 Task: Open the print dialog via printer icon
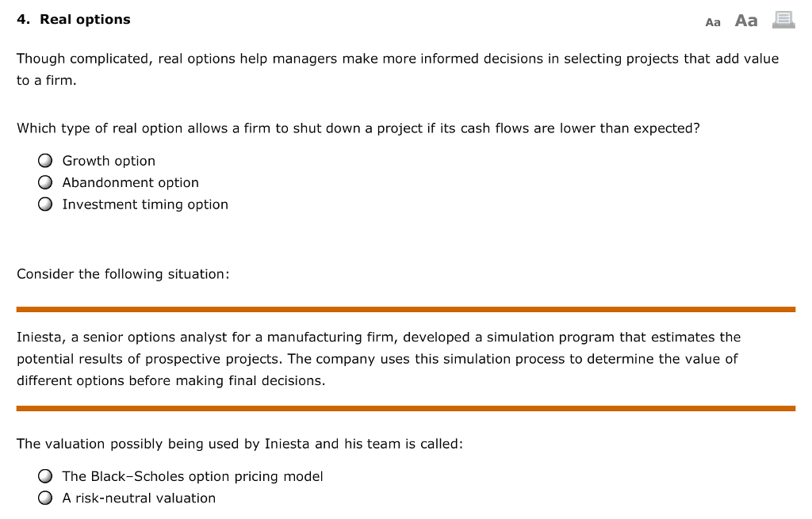783,21
